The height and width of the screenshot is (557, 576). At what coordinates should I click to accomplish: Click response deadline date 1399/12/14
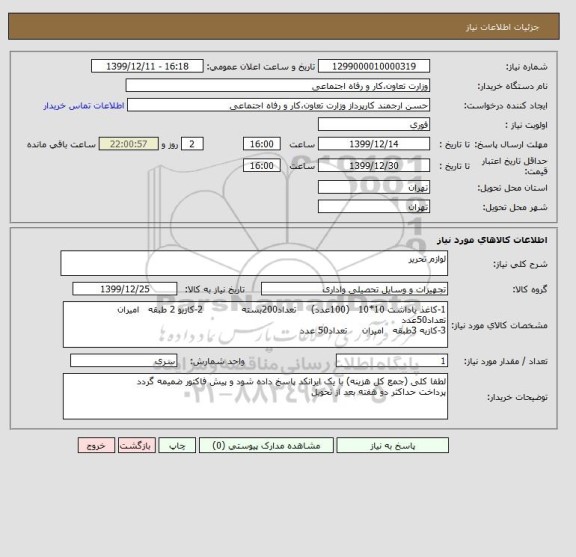(x=374, y=144)
